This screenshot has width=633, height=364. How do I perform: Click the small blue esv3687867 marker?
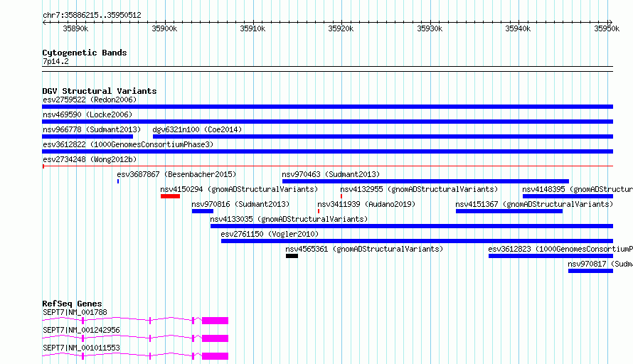click(118, 181)
